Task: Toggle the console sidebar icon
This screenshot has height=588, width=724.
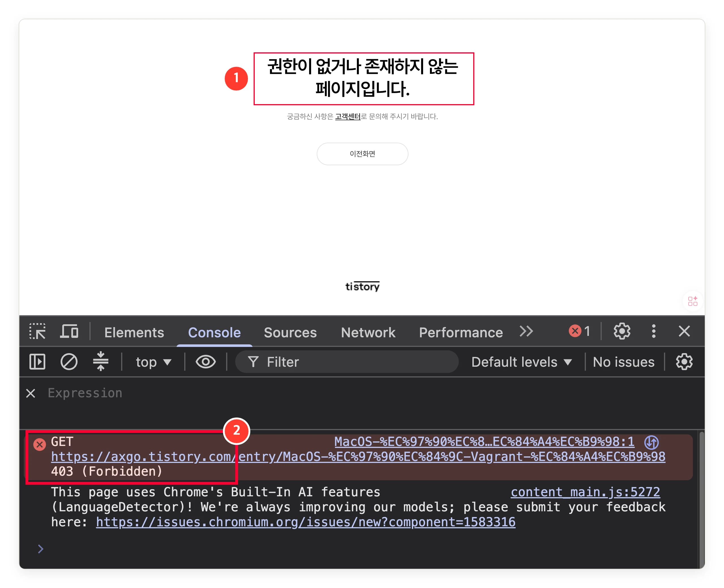Action: coord(37,361)
